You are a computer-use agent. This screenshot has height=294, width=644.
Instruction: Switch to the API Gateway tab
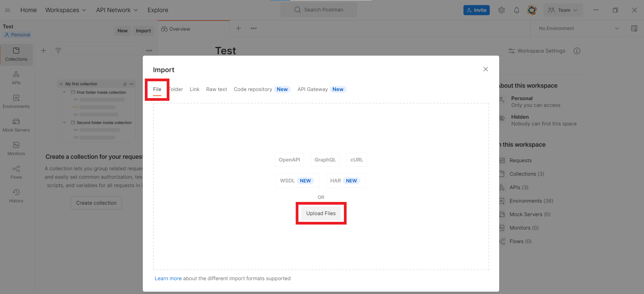pyautogui.click(x=322, y=89)
